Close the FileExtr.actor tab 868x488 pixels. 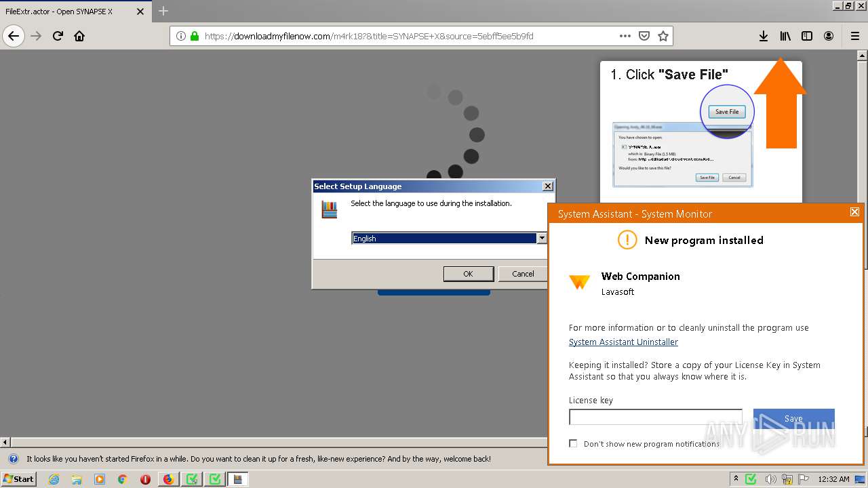(140, 12)
